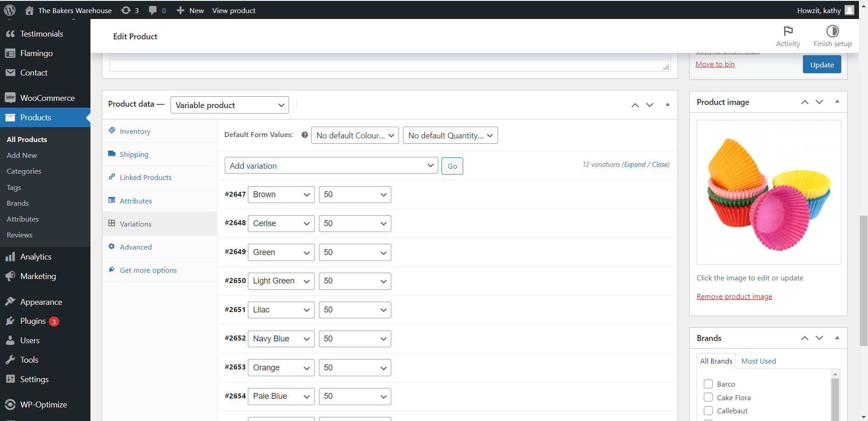The height and width of the screenshot is (421, 868).
Task: Click the Remove product image link
Action: 734,297
